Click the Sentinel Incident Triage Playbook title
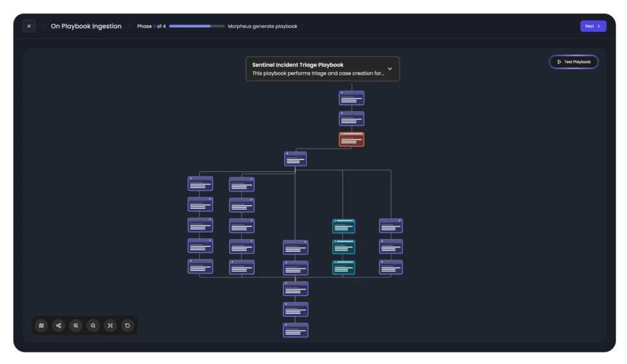Screen dimensions: 627x364 (x=298, y=65)
